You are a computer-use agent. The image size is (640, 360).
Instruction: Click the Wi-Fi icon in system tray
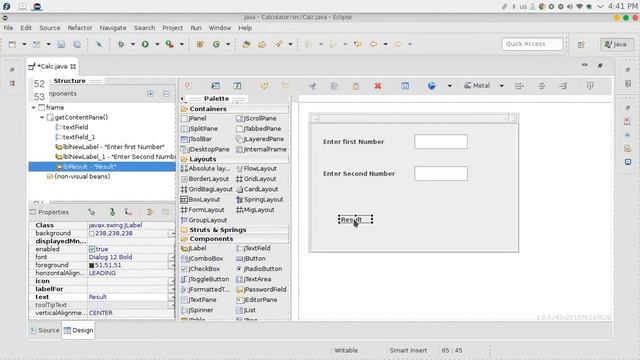pos(579,6)
